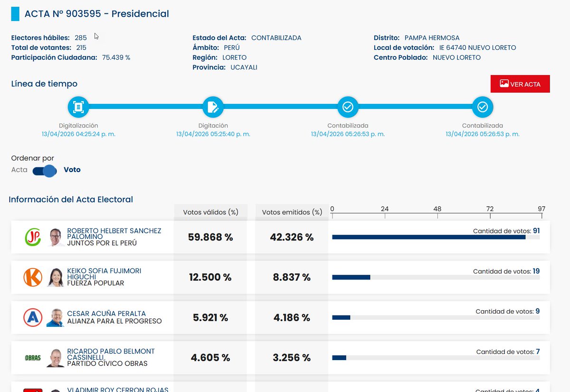Image resolution: width=570 pixels, height=392 pixels.
Task: Click Cantidad de votos: 91
Action: (506, 231)
